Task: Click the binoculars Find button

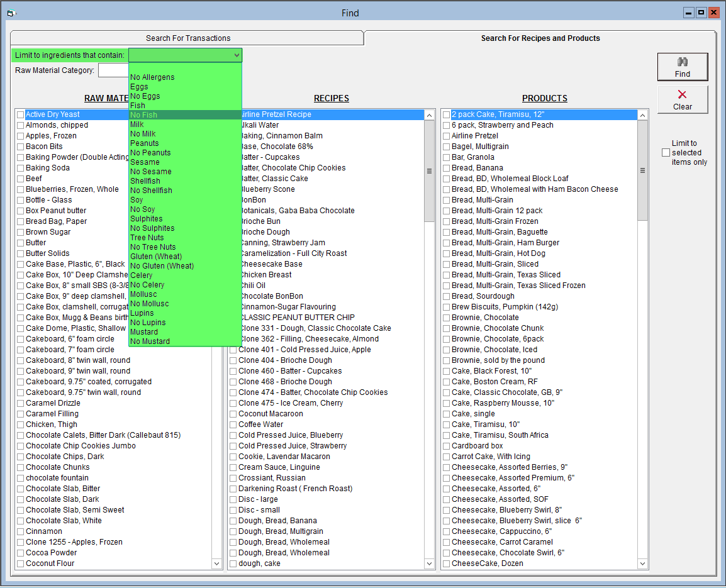Action: click(683, 67)
